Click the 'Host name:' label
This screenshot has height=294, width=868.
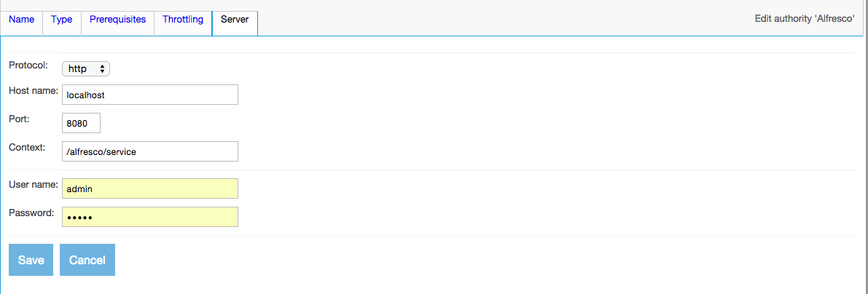(33, 90)
